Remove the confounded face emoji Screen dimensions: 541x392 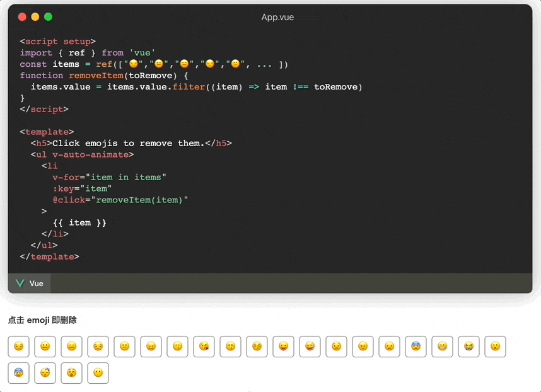pos(151,346)
